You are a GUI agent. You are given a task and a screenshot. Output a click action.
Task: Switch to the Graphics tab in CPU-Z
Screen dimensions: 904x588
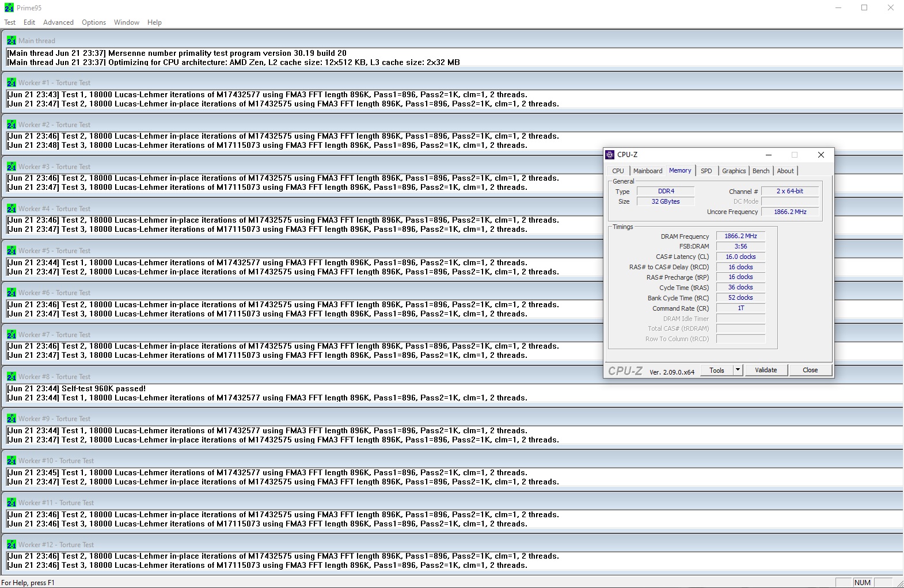[x=734, y=171]
